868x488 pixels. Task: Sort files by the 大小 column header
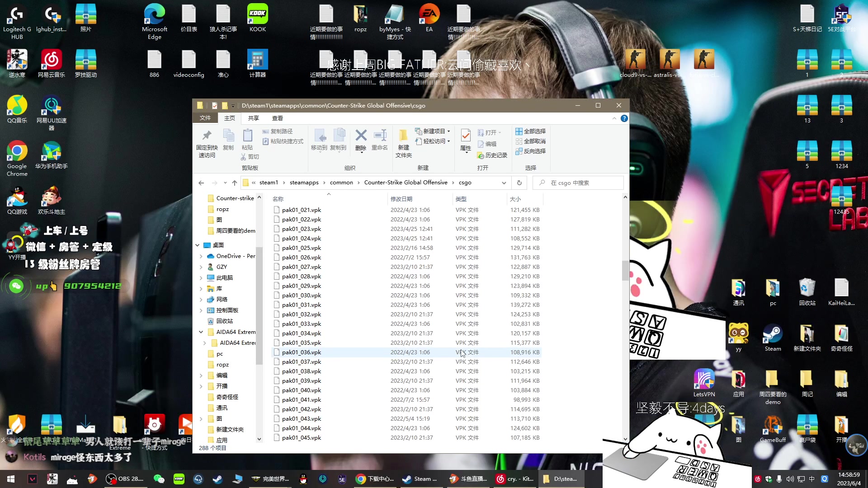click(x=524, y=199)
